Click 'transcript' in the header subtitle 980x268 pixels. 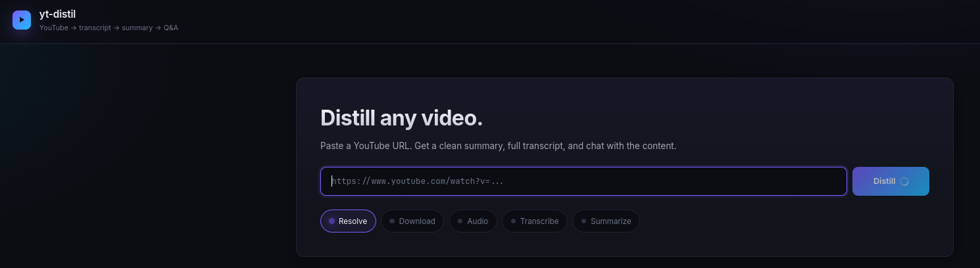pos(95,28)
